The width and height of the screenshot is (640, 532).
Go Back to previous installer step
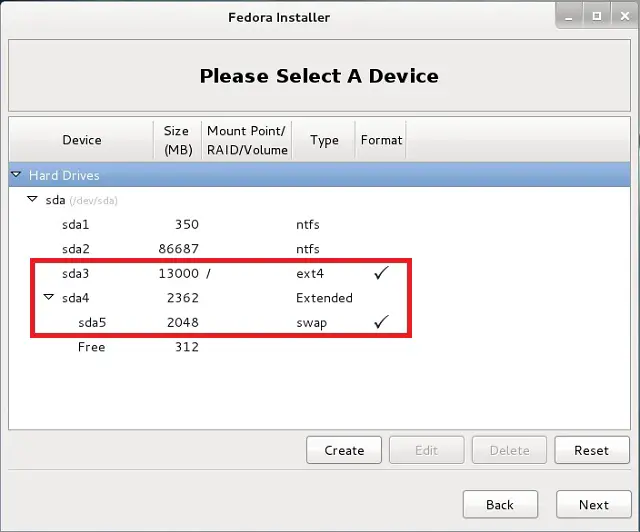click(500, 505)
